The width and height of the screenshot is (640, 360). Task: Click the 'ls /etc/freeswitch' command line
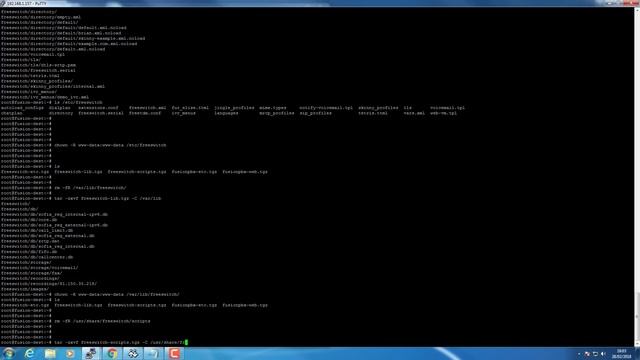click(x=52, y=102)
